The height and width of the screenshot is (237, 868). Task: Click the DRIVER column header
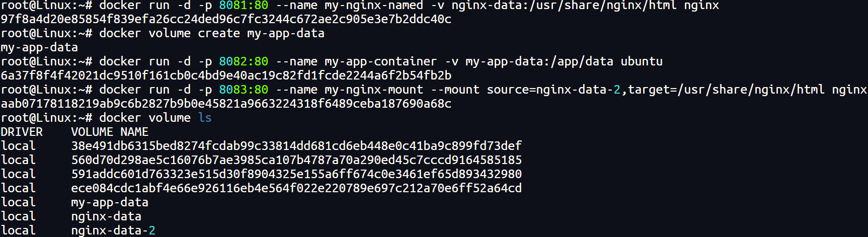coord(22,132)
